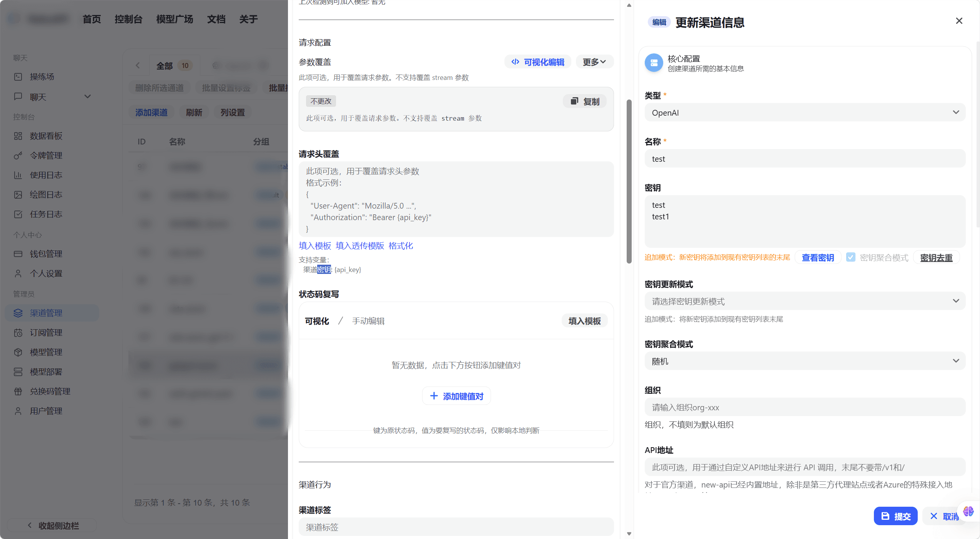This screenshot has height=539, width=980.
Task: Click inside the 渠道标签 input field
Action: 456,527
